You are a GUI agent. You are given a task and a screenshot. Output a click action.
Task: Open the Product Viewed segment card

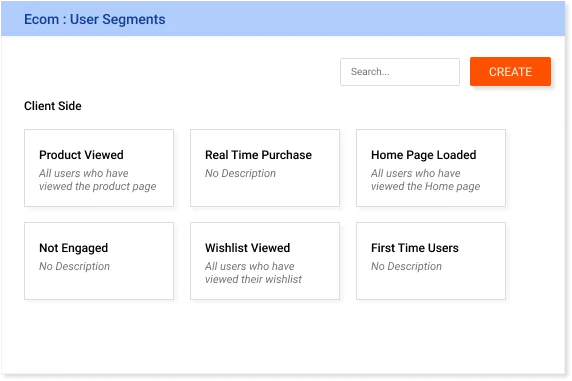[99, 168]
